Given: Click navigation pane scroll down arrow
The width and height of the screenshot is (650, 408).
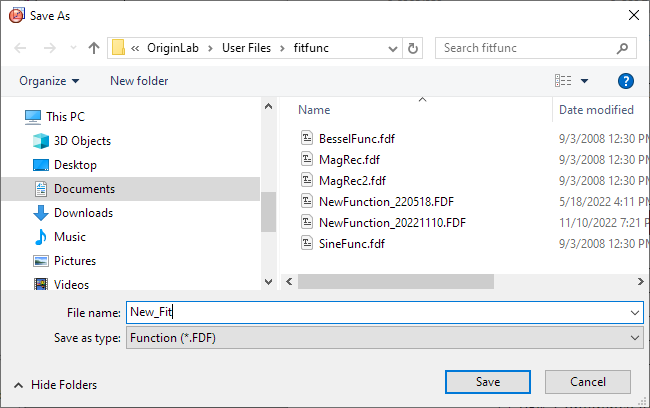Looking at the screenshot, I should coord(269,282).
